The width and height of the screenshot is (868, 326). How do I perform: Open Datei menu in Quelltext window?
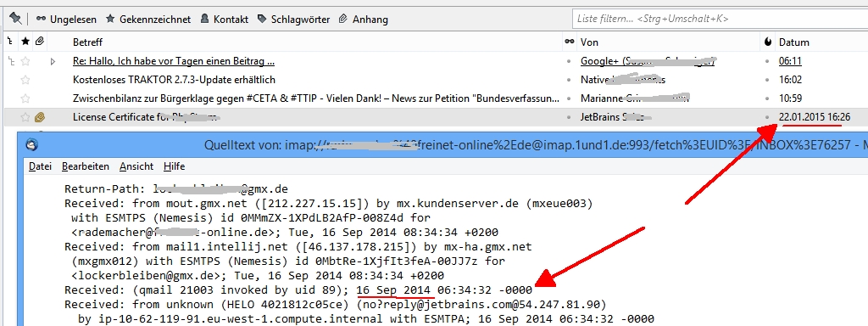point(40,166)
